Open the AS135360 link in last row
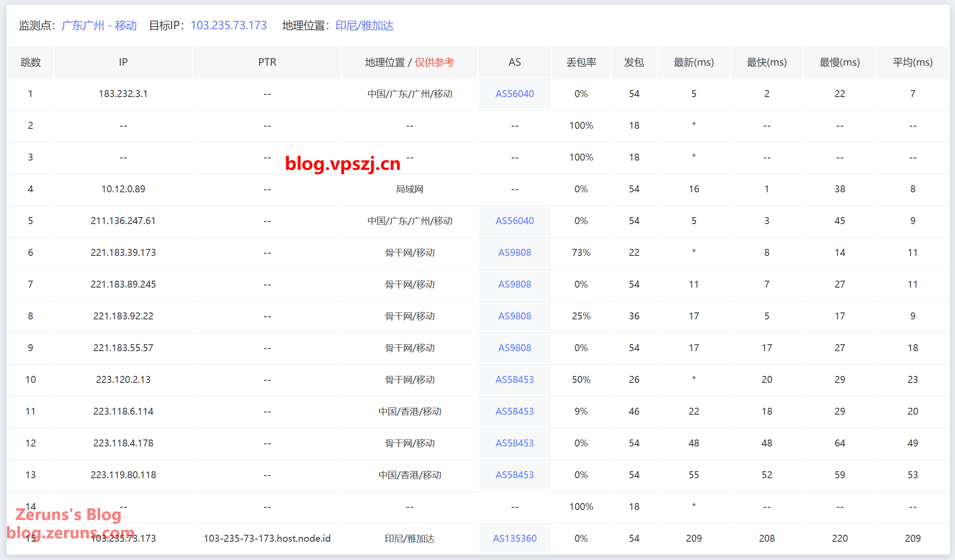Image resolution: width=955 pixels, height=560 pixels. pyautogui.click(x=514, y=538)
